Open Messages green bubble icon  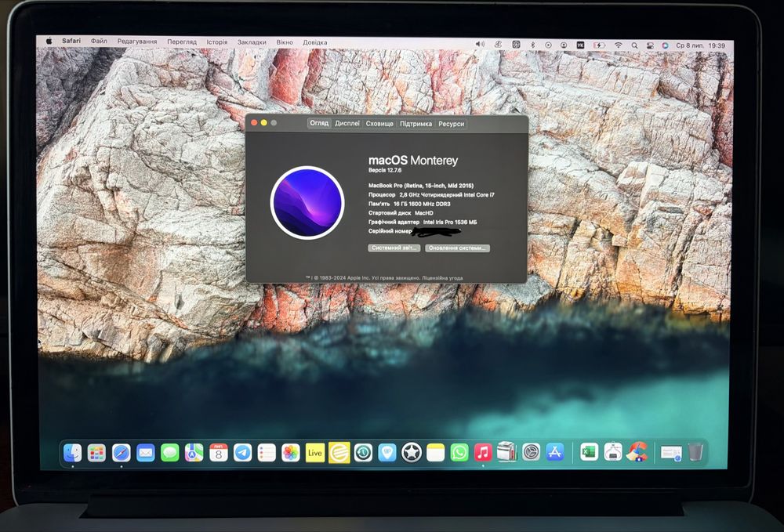[170, 453]
